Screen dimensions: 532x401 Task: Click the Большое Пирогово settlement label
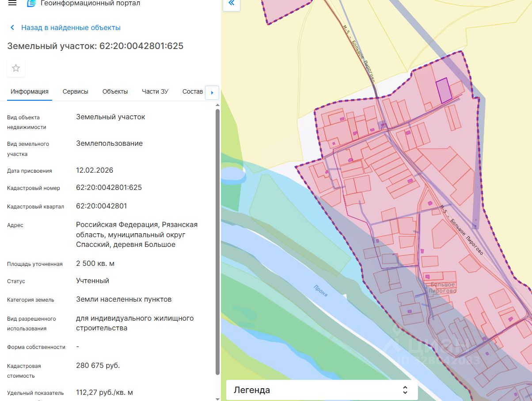click(442, 288)
